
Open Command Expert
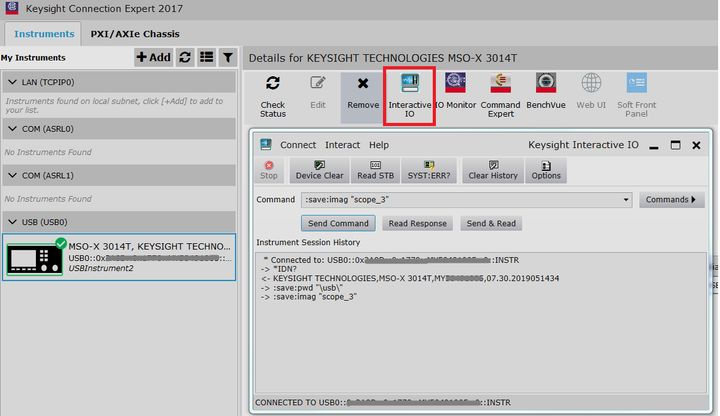coord(501,96)
